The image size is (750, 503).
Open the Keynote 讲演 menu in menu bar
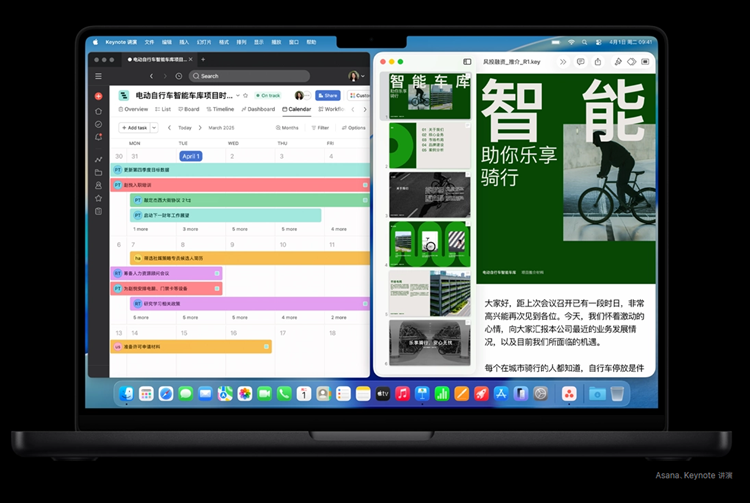tap(121, 42)
